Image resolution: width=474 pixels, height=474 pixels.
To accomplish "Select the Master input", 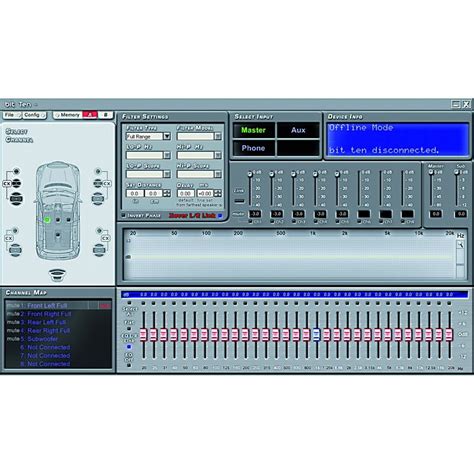I will (x=254, y=130).
